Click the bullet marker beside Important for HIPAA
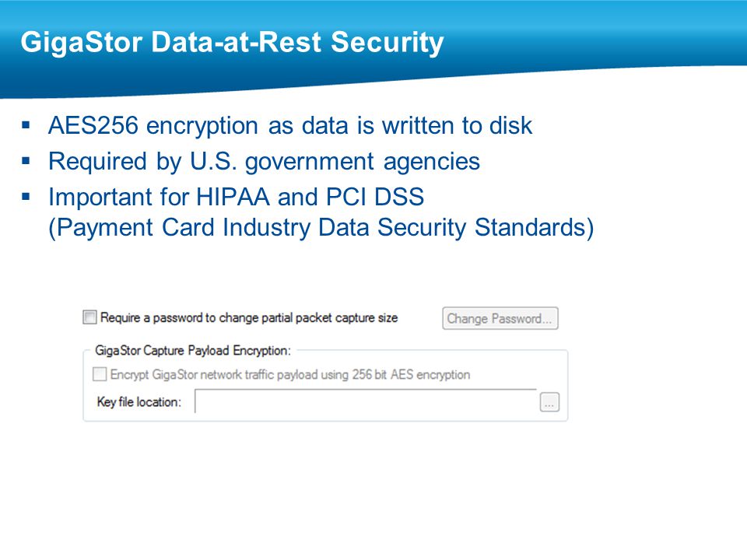 tap(26, 196)
